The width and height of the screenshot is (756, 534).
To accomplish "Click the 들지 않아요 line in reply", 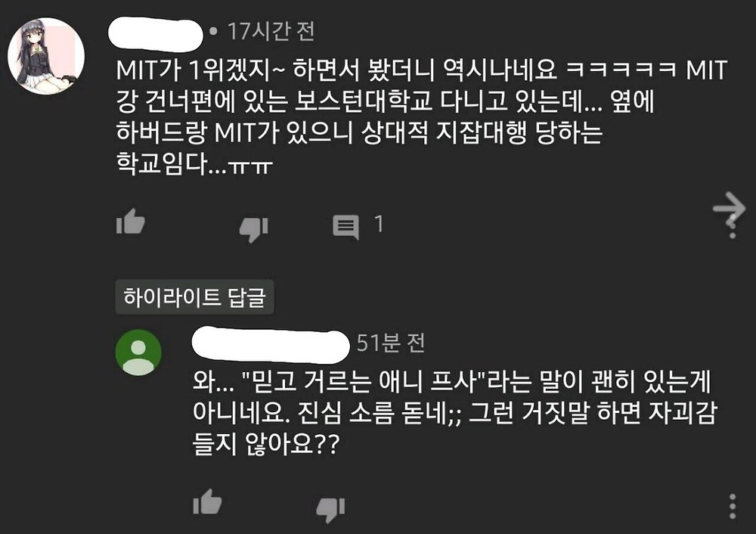I will click(265, 443).
